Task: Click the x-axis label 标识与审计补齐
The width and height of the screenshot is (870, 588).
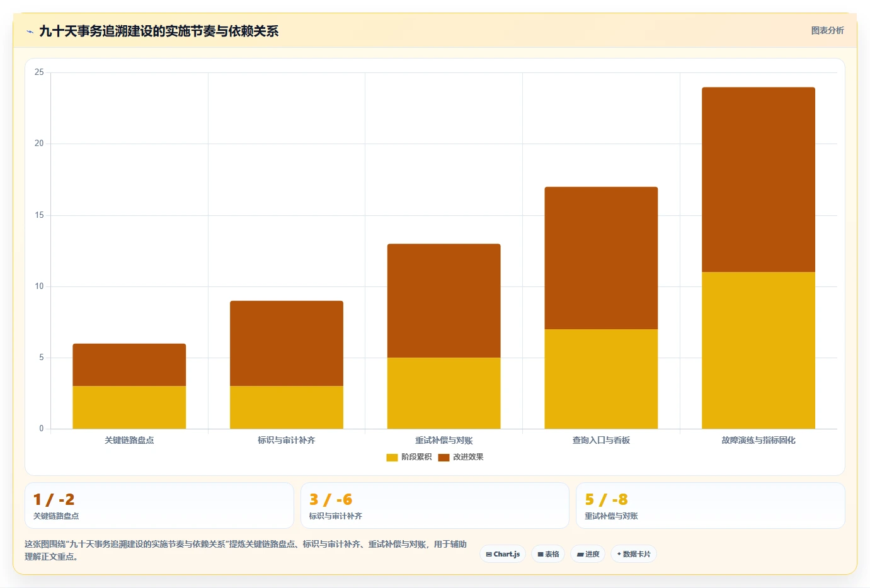Action: click(287, 440)
